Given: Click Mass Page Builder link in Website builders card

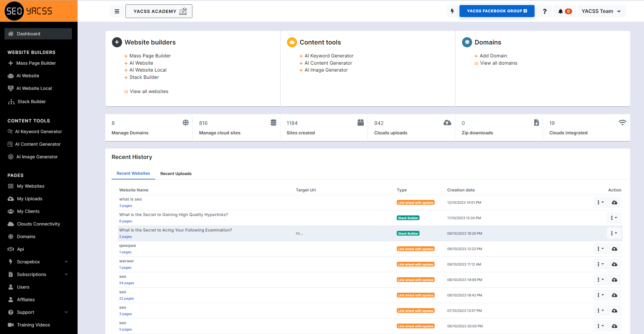Looking at the screenshot, I should [150, 56].
